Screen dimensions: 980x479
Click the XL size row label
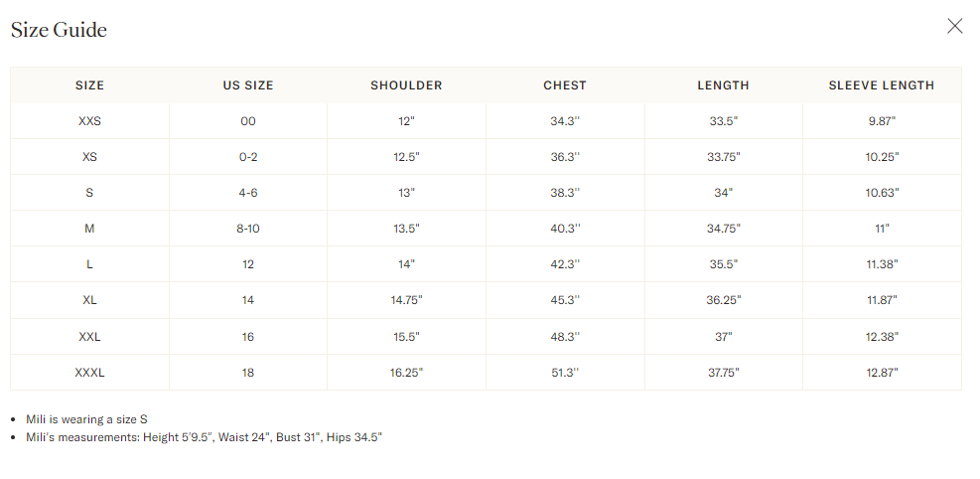pyautogui.click(x=89, y=300)
